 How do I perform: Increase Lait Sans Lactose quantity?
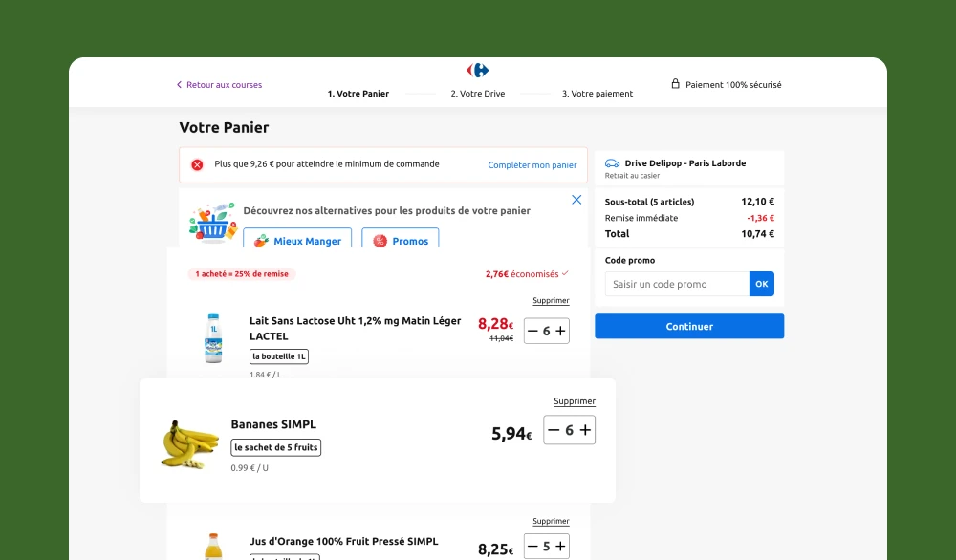(x=560, y=331)
